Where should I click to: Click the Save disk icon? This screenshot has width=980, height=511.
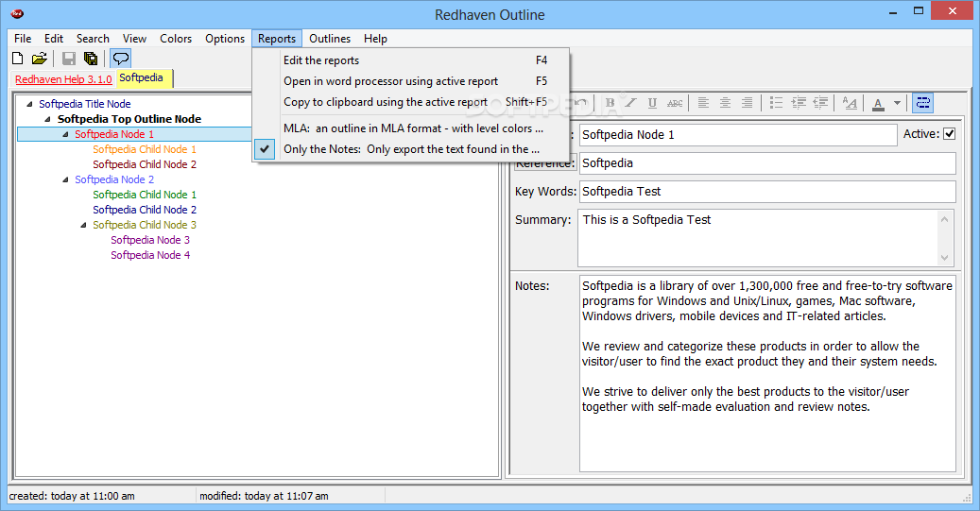[x=69, y=59]
